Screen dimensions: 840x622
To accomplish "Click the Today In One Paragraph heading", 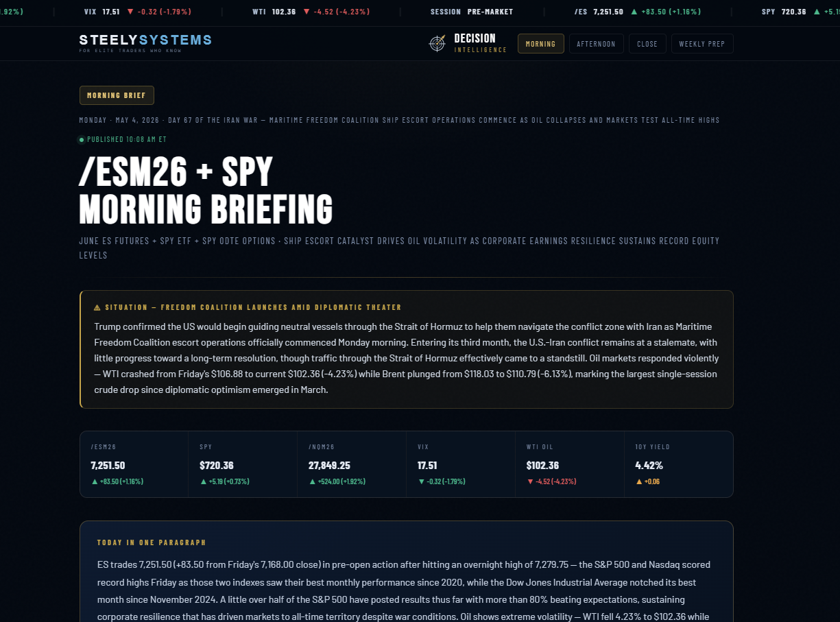I will pyautogui.click(x=152, y=542).
